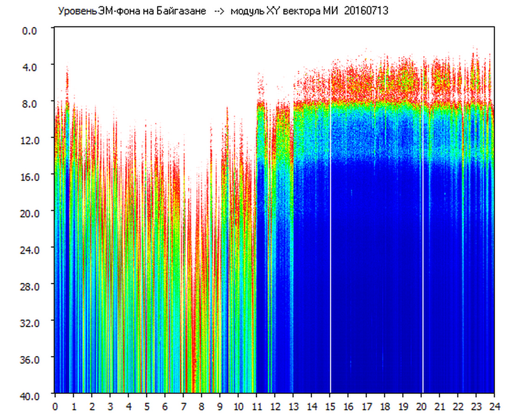Click the white vertical gap line above hour 20

(423, 233)
